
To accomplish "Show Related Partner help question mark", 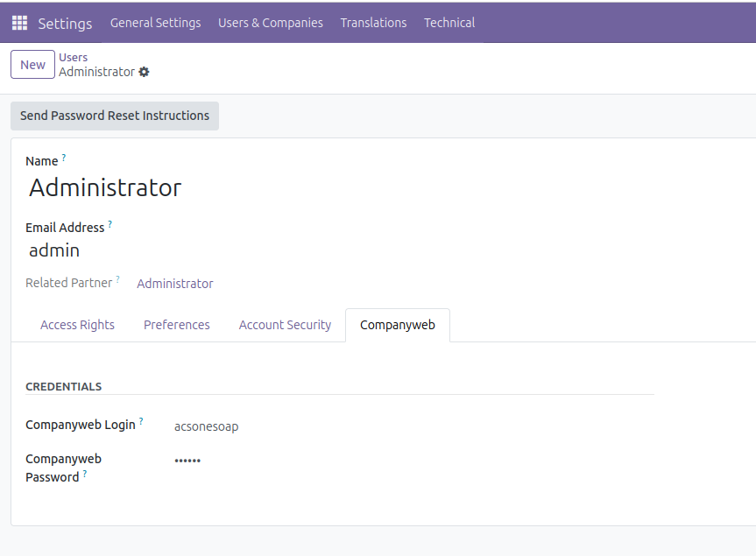I will point(117,279).
